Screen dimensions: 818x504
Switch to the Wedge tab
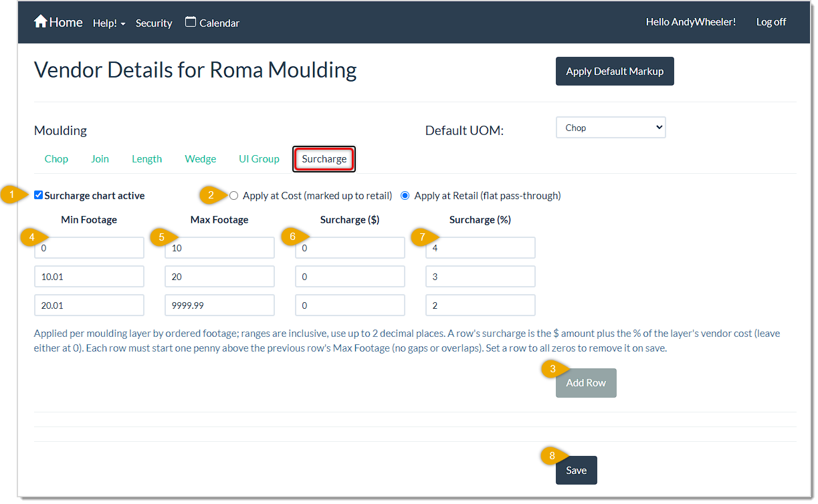pos(201,159)
